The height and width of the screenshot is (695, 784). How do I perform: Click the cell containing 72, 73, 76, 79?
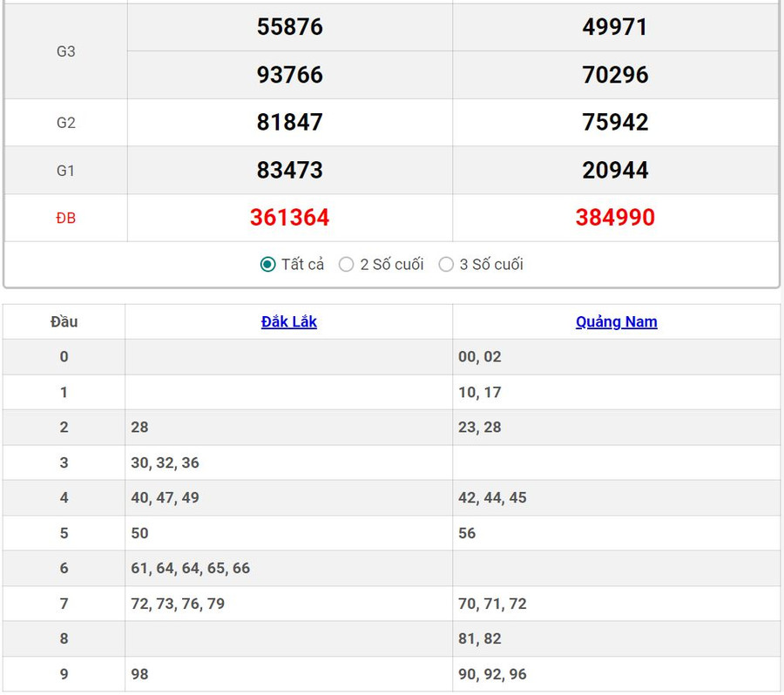(x=178, y=604)
